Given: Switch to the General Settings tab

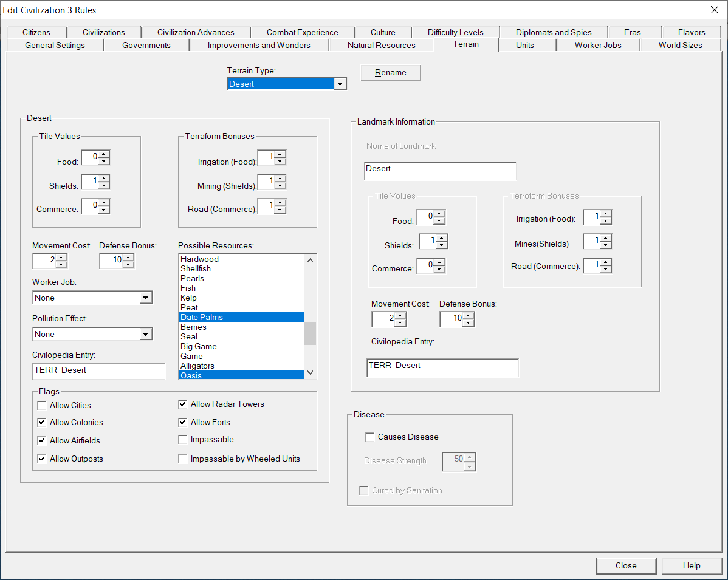Looking at the screenshot, I should click(x=55, y=45).
